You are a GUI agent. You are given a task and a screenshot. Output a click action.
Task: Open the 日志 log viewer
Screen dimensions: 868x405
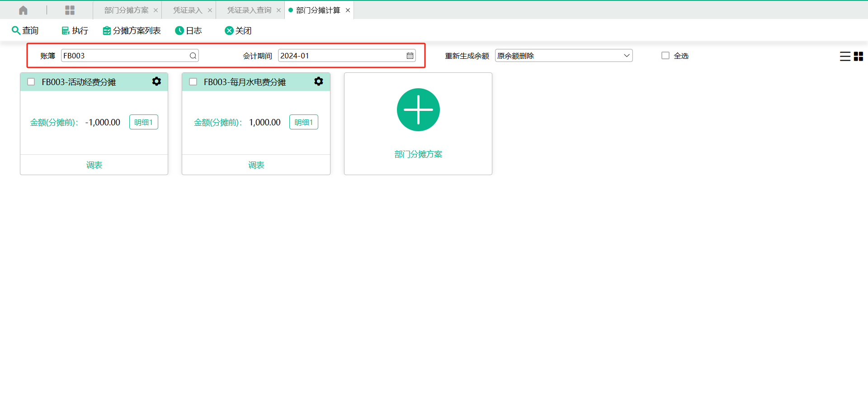(189, 30)
